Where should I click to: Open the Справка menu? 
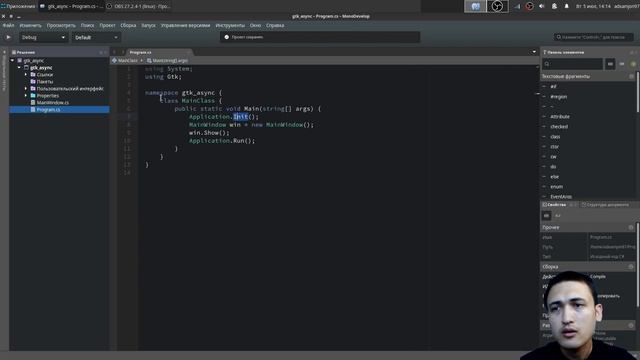[x=275, y=25]
